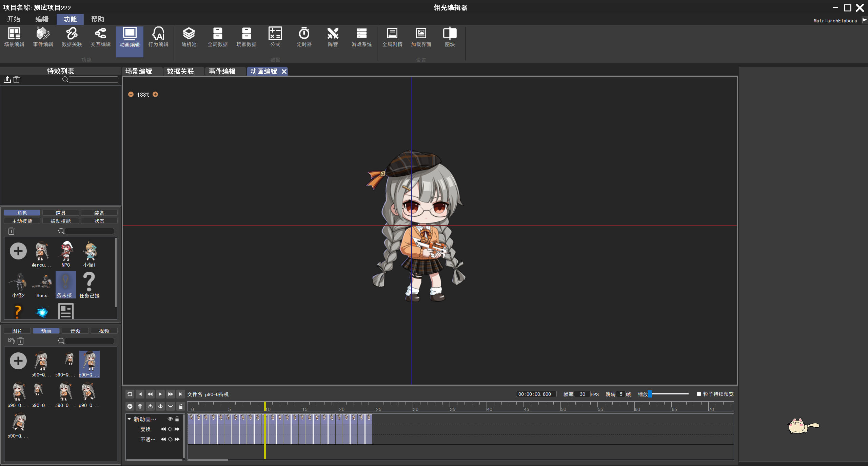This screenshot has height=466, width=868.
Task: Select the 阵营 factions icon
Action: coord(333,37)
